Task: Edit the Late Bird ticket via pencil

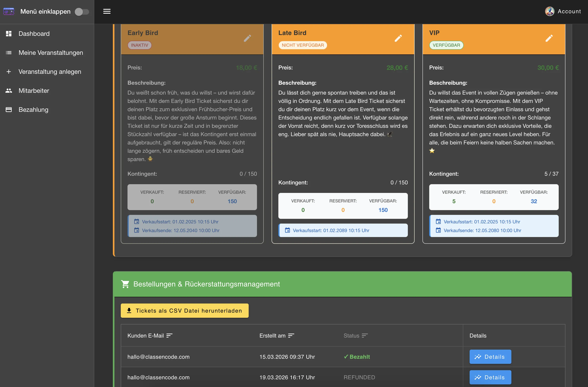Action: coord(398,38)
